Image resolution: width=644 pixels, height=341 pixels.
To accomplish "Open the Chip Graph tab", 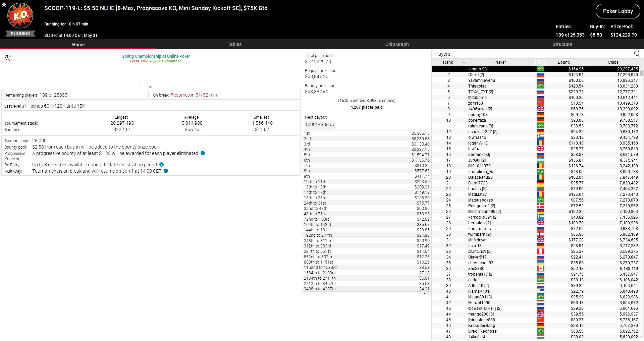I will click(x=397, y=44).
